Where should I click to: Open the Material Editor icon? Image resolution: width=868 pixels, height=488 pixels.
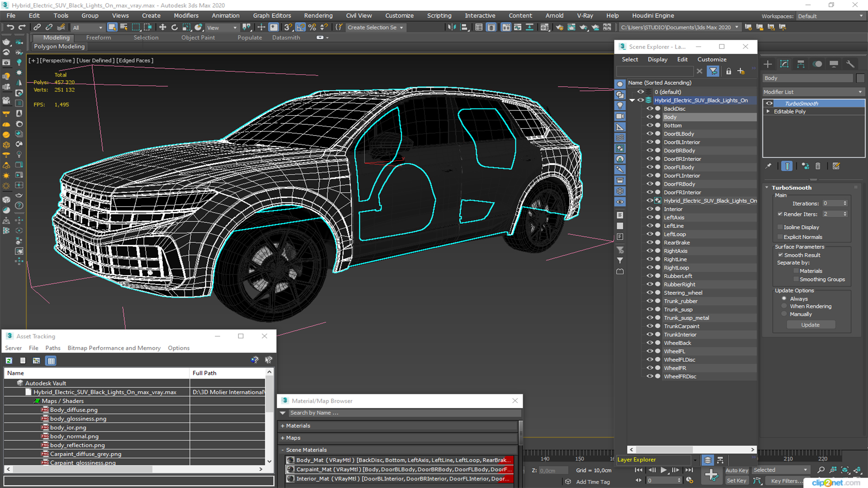coord(545,27)
